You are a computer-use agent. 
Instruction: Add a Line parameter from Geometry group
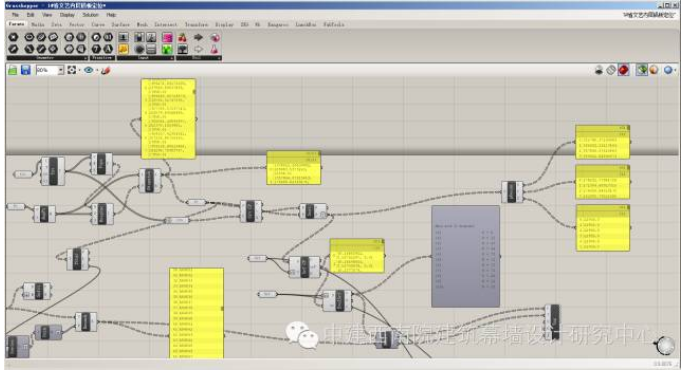pyautogui.click(x=42, y=48)
